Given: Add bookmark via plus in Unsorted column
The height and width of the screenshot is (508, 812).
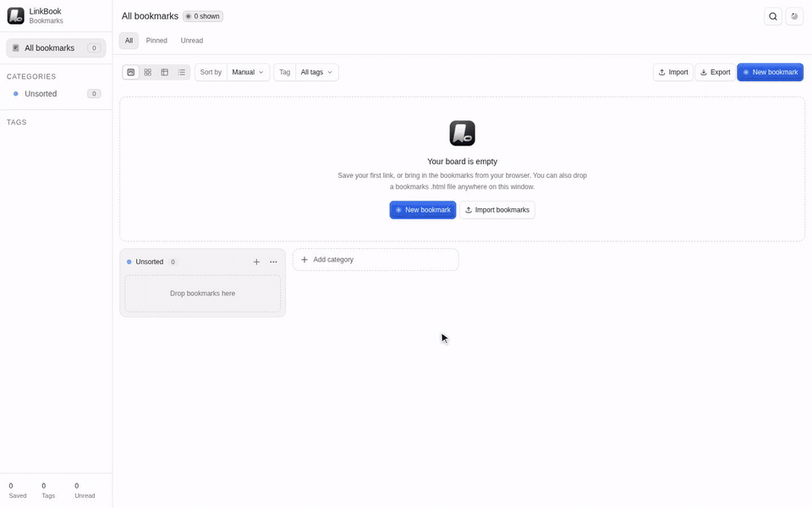Looking at the screenshot, I should [256, 262].
